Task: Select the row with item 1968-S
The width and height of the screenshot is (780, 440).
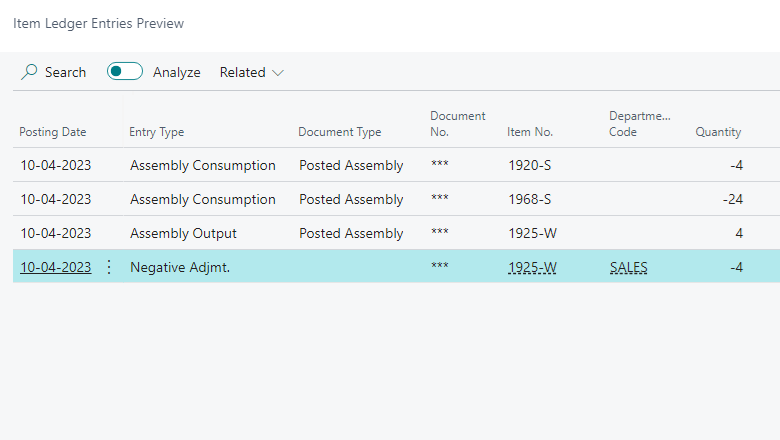Action: click(396, 199)
